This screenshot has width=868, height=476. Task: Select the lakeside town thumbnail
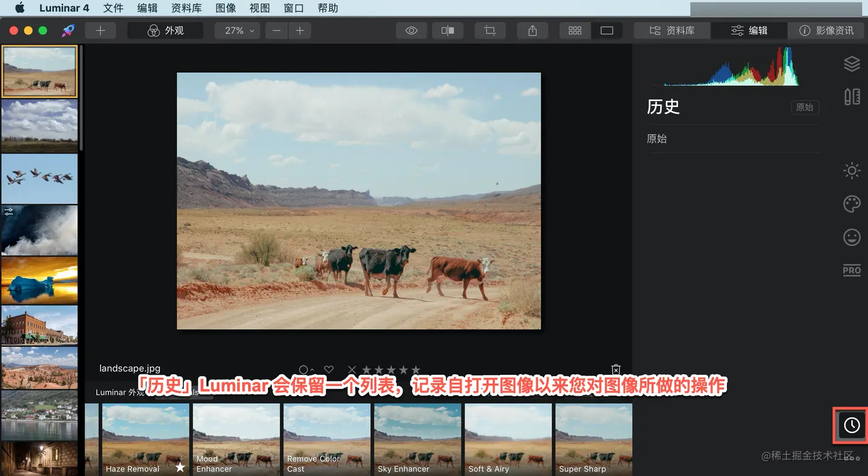tap(40, 415)
